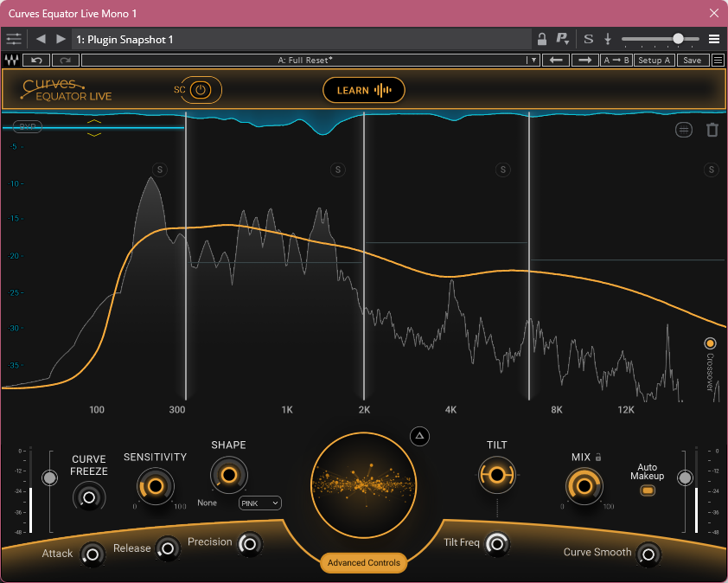728x583 pixels.
Task: Click the 300 Hz crossover line
Action: tap(186, 255)
